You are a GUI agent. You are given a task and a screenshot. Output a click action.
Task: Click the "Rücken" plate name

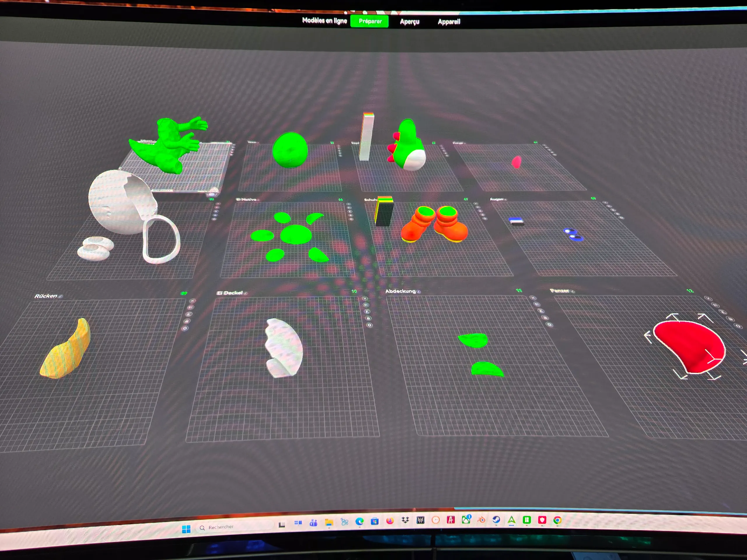tap(46, 296)
